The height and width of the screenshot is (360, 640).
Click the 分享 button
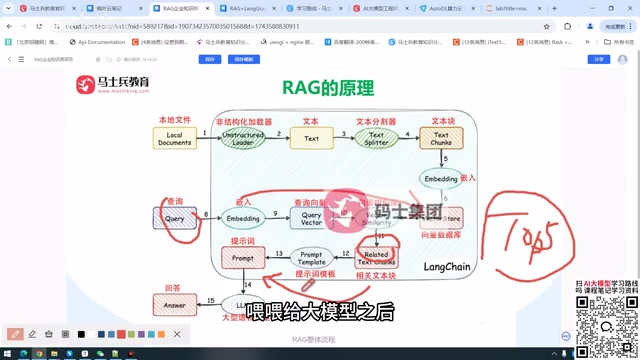[x=599, y=59]
